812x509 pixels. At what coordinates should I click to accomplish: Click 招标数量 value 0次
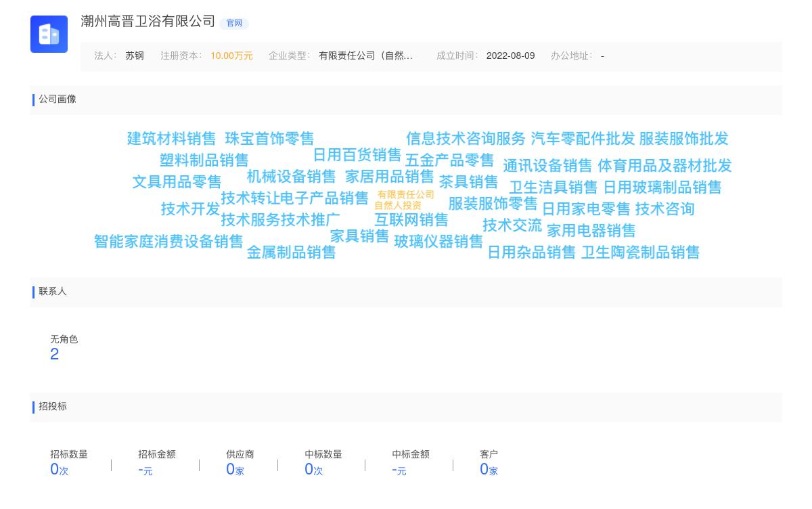[x=60, y=470]
